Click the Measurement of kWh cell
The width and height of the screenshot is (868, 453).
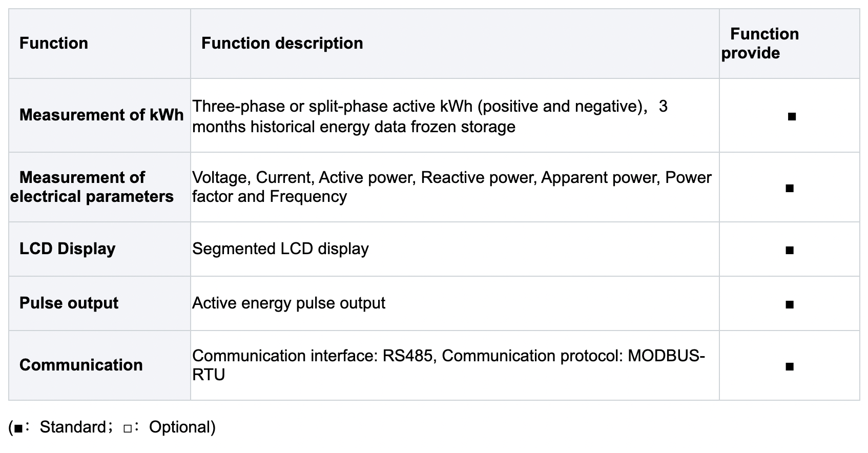(101, 115)
